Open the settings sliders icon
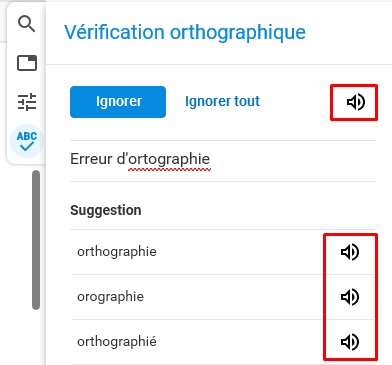Image resolution: width=392 pixels, height=365 pixels. coord(27,102)
